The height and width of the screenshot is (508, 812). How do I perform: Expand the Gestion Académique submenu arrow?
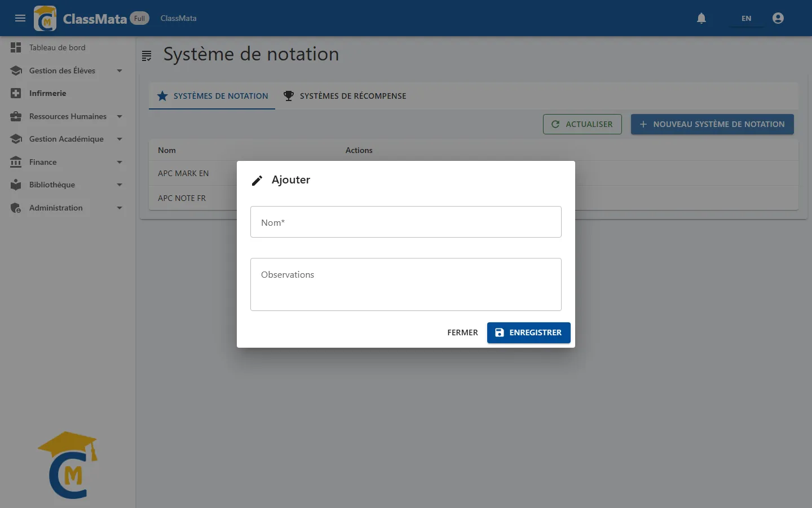pos(120,139)
